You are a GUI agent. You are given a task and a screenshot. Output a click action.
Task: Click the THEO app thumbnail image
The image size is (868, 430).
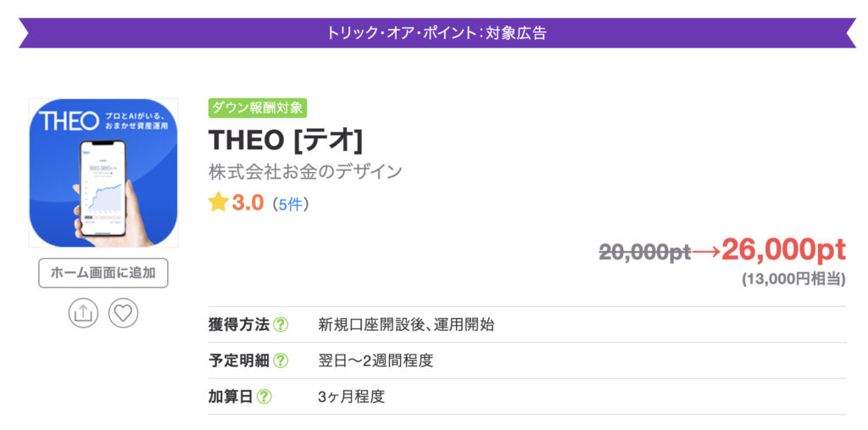(x=103, y=173)
